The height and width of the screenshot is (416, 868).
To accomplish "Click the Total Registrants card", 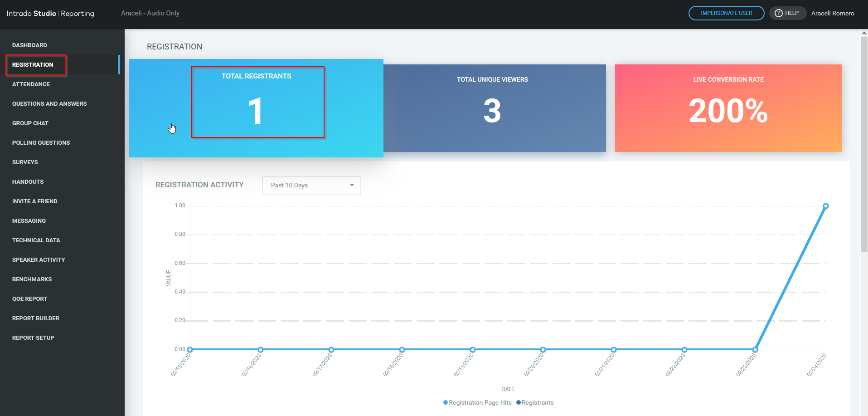I will point(256,108).
